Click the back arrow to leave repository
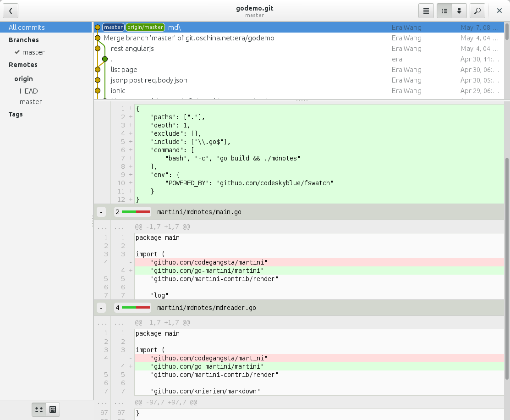 (x=11, y=11)
